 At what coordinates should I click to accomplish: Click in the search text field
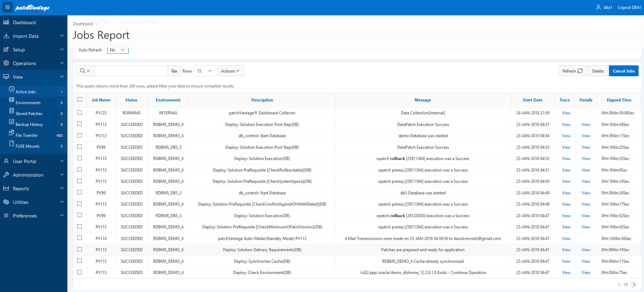click(x=131, y=71)
